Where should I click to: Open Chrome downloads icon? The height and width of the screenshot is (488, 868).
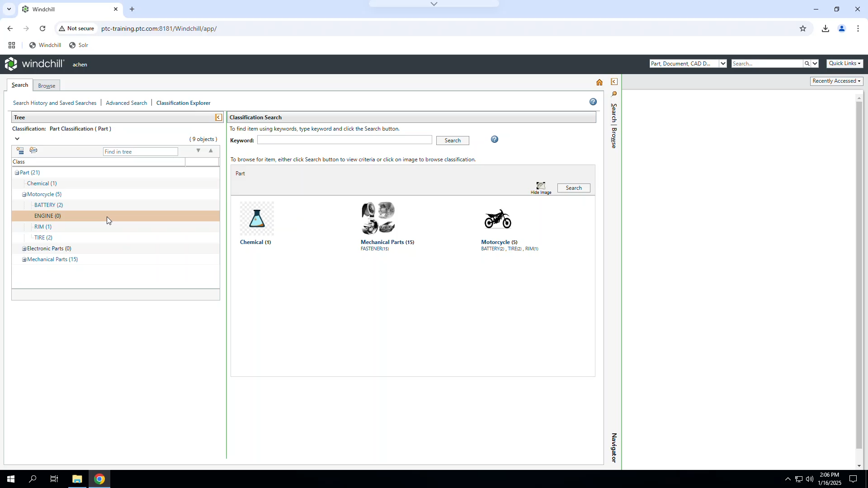826,28
